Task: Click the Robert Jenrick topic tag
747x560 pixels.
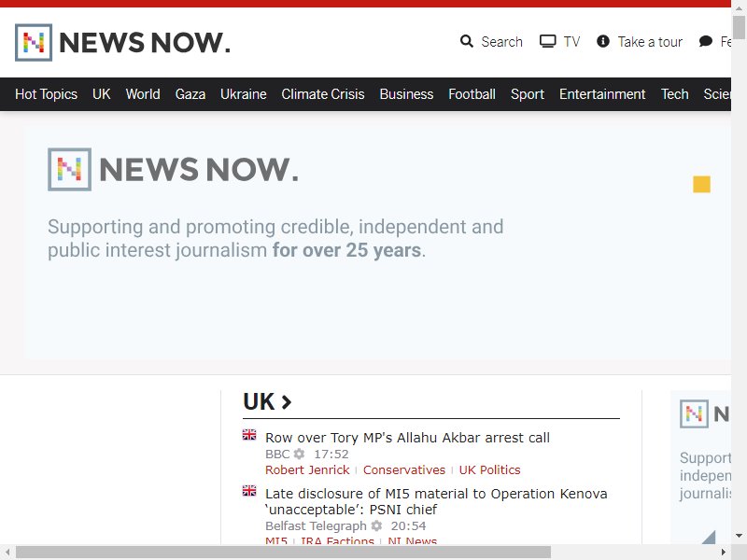Action: pos(307,470)
